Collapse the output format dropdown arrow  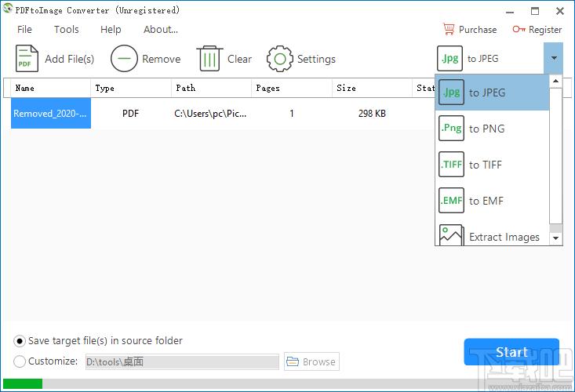click(554, 58)
